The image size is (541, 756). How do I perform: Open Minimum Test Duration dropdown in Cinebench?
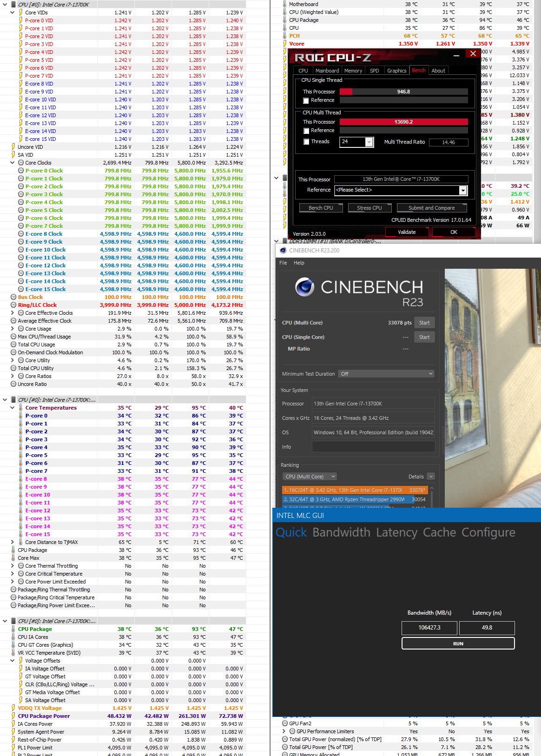[x=387, y=374]
